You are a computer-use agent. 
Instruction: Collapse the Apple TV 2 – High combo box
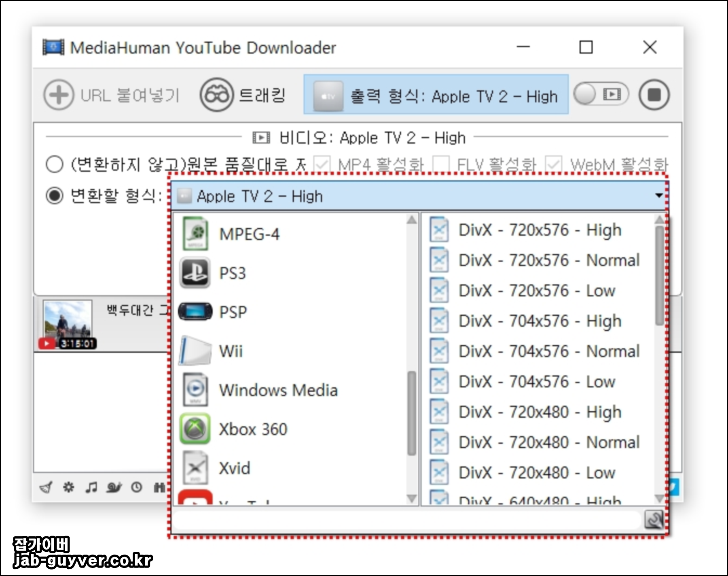(x=420, y=196)
